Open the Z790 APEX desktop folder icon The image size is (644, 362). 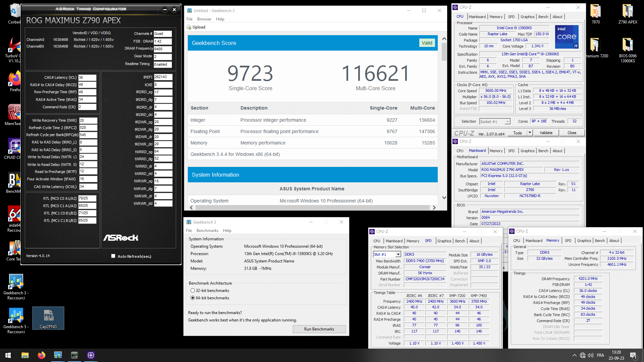[628, 14]
